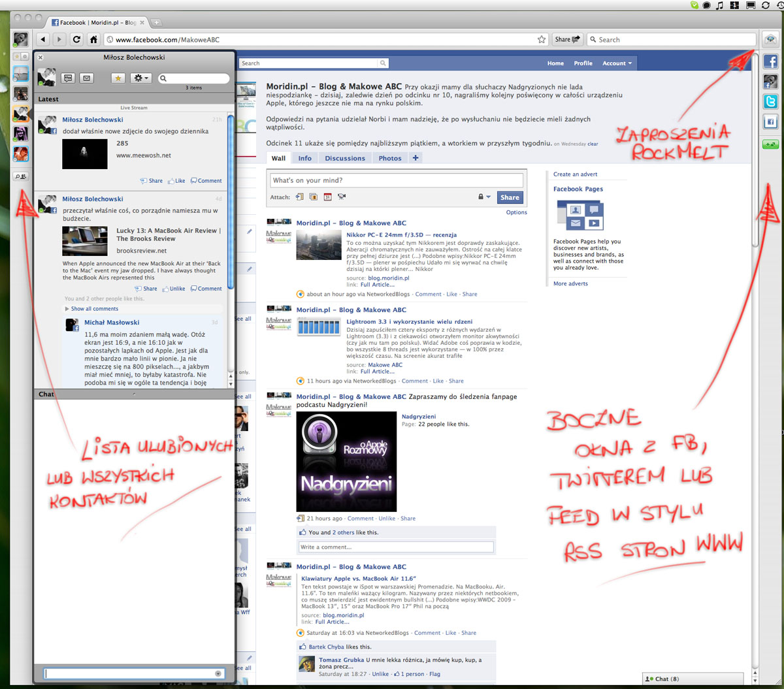Click the browser reload button
The height and width of the screenshot is (689, 784).
point(76,40)
